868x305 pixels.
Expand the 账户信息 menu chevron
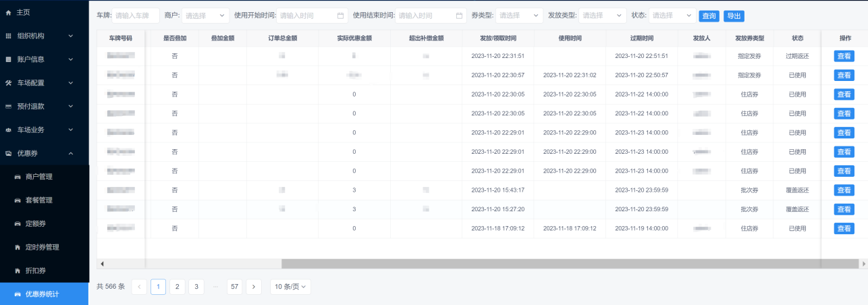[71, 59]
